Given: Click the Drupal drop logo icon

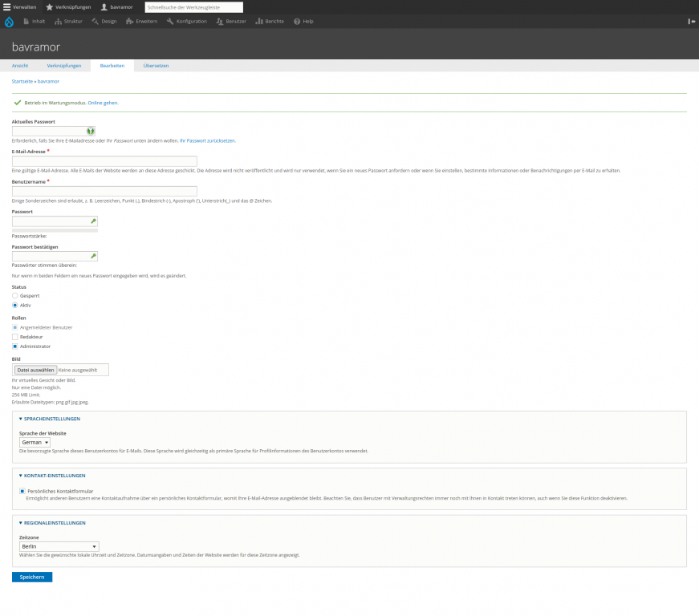Looking at the screenshot, I should coord(9,22).
